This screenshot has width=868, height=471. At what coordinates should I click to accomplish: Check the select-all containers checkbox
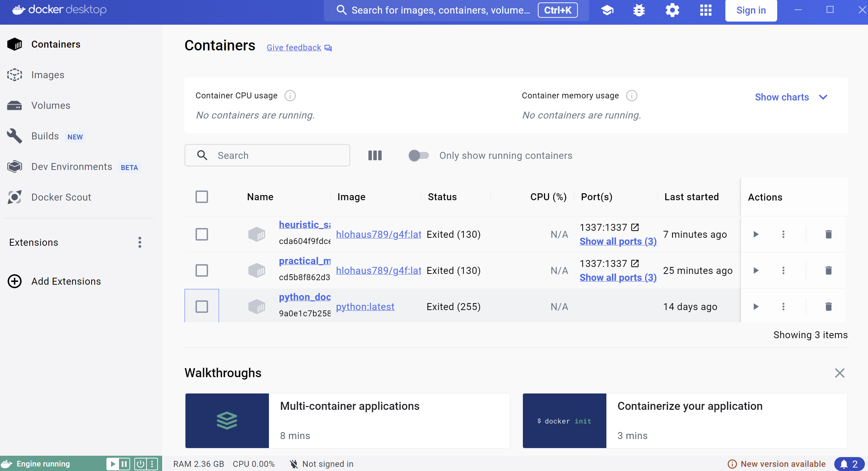coord(201,197)
